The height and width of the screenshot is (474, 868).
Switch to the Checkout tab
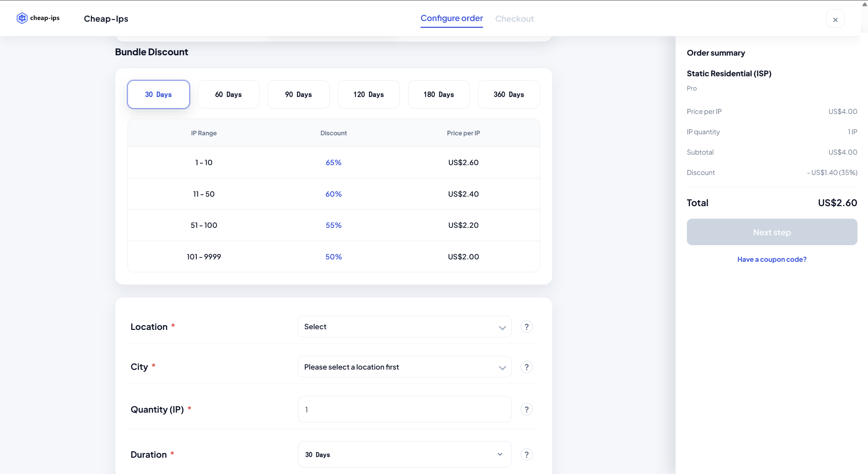514,19
